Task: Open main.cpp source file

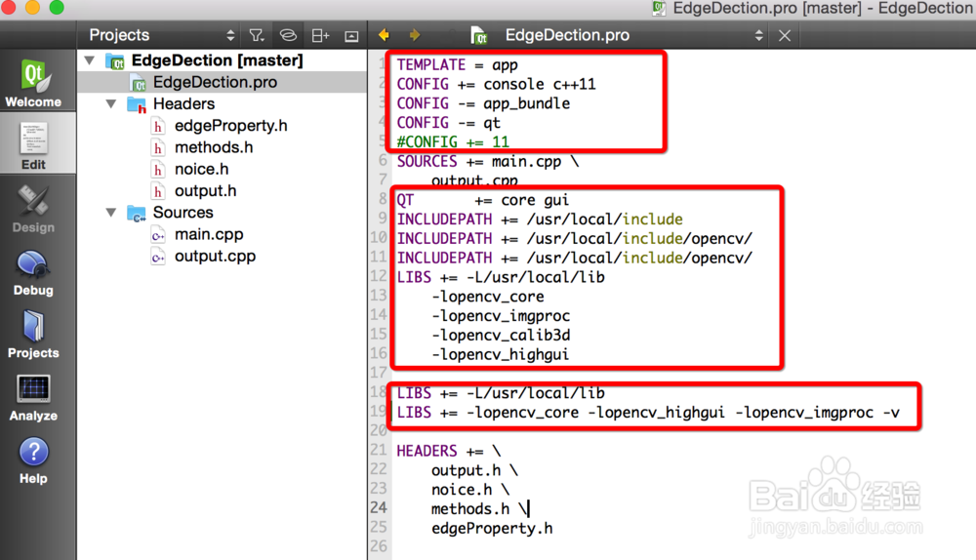Action: click(x=209, y=234)
